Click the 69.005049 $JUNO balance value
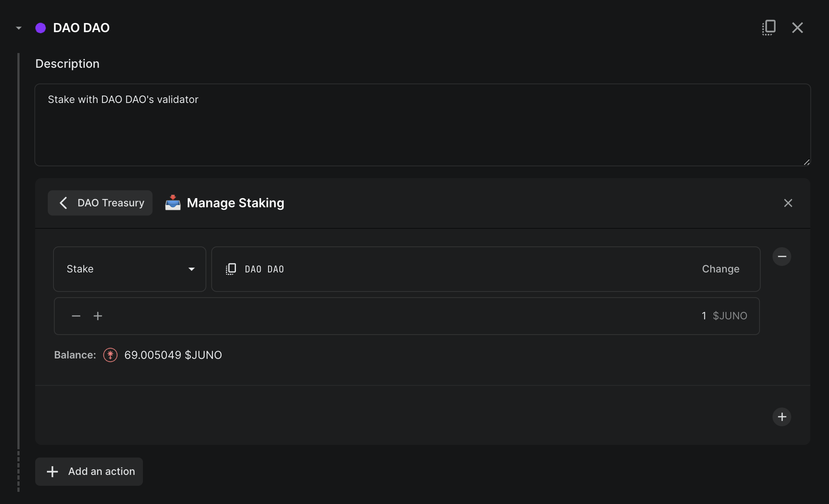The width and height of the screenshot is (829, 504). tap(173, 355)
